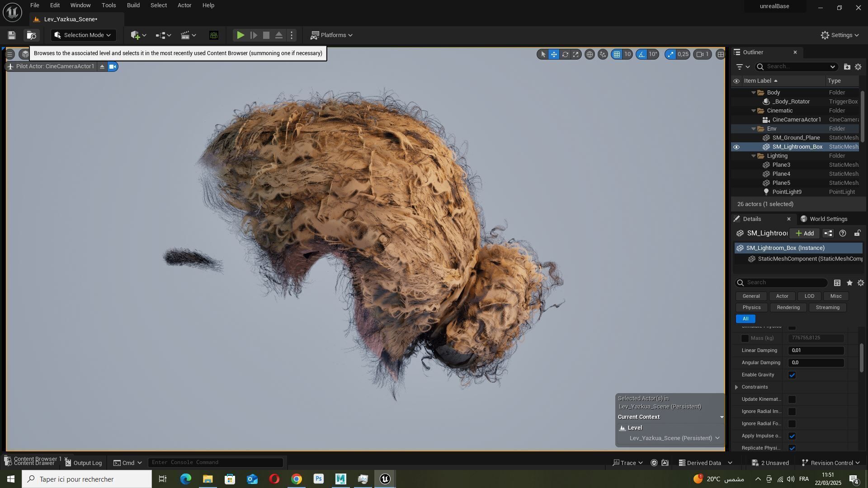Select SM_Ground_Plane in the Outliner
The height and width of the screenshot is (488, 868).
pyautogui.click(x=796, y=138)
